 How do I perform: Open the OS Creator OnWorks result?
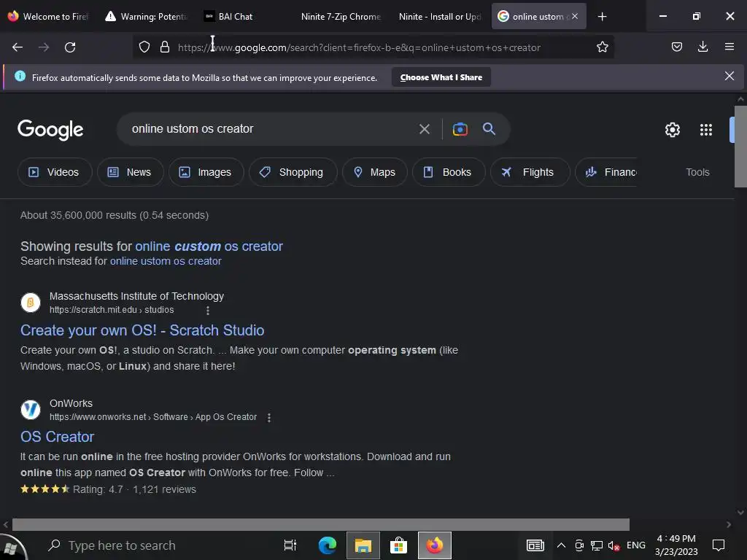point(57,437)
